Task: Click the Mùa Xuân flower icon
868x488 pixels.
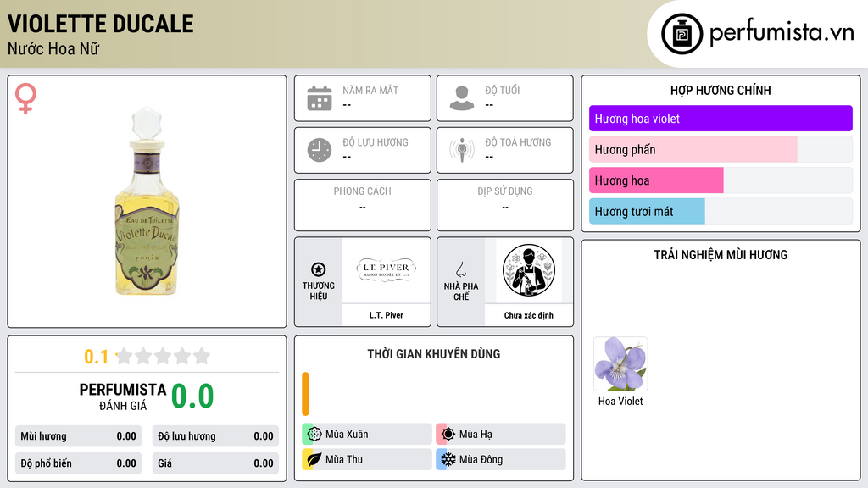Action: coord(314,435)
